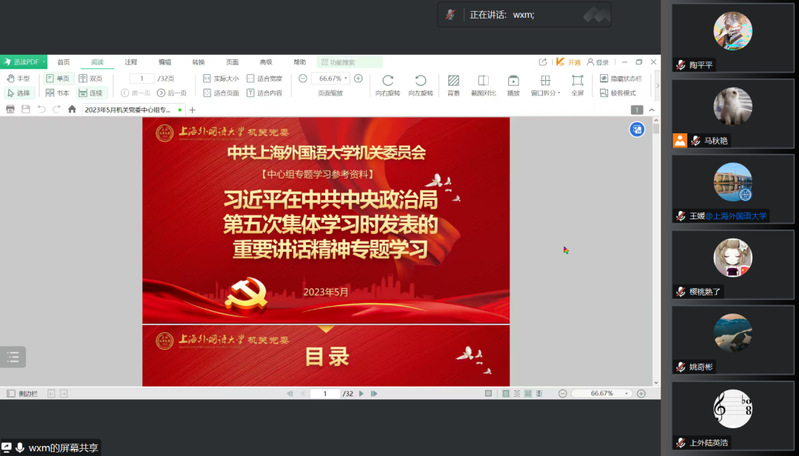This screenshot has width=799, height=456.
Task: Open the 首页 ribbon tab
Action: click(x=64, y=62)
